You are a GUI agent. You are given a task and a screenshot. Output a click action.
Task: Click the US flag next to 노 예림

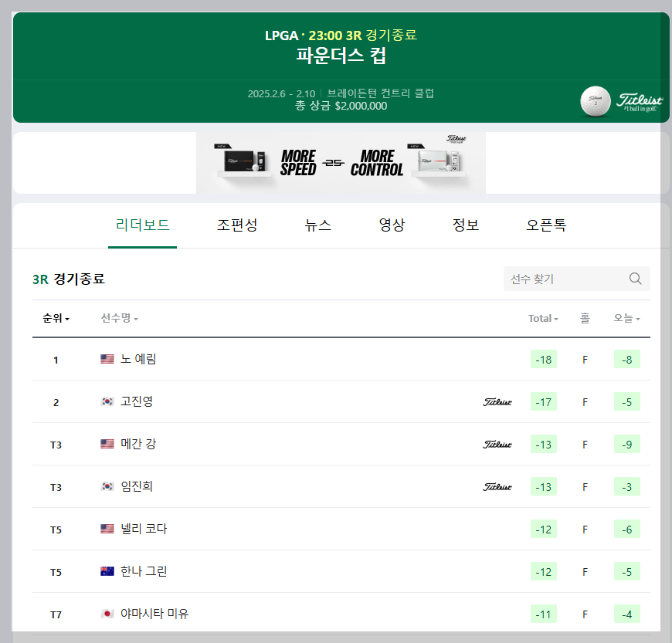click(x=107, y=359)
